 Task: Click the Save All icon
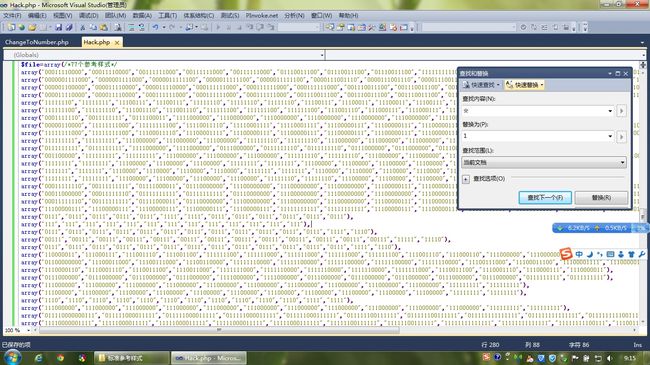point(69,27)
